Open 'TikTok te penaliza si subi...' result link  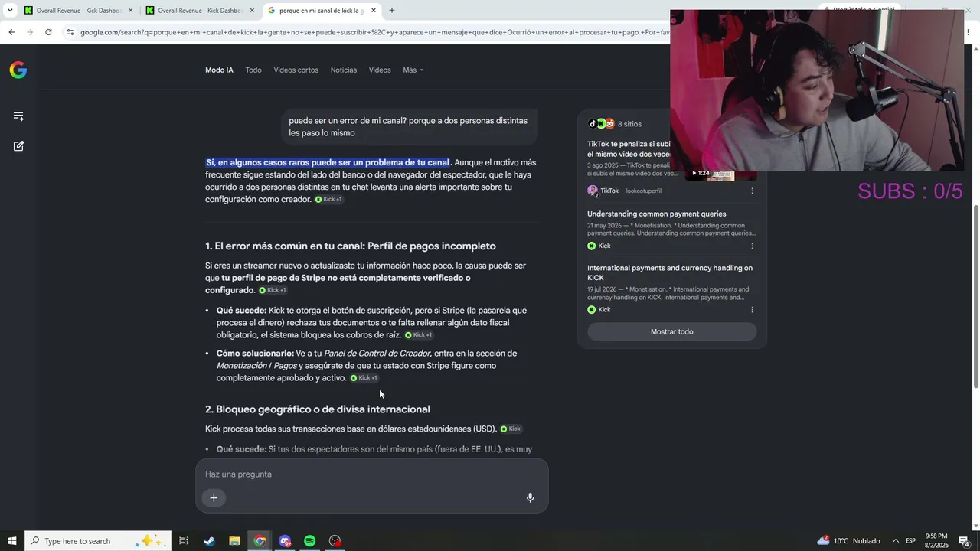[x=629, y=149]
